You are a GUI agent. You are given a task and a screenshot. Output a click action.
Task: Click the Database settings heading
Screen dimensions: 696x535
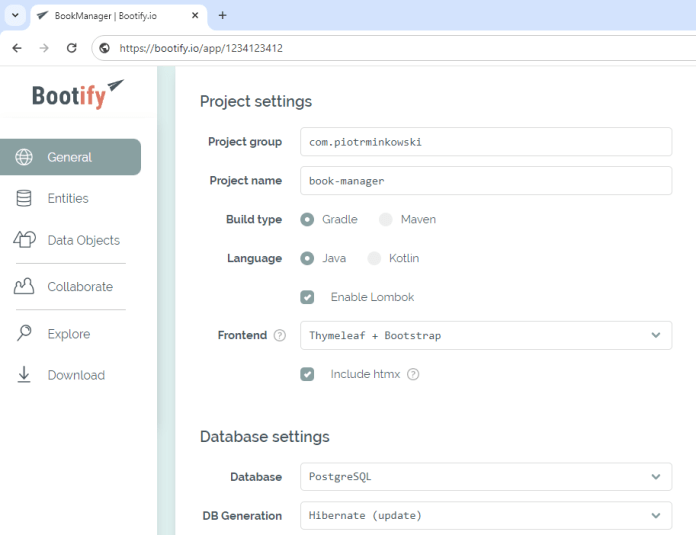tap(265, 437)
